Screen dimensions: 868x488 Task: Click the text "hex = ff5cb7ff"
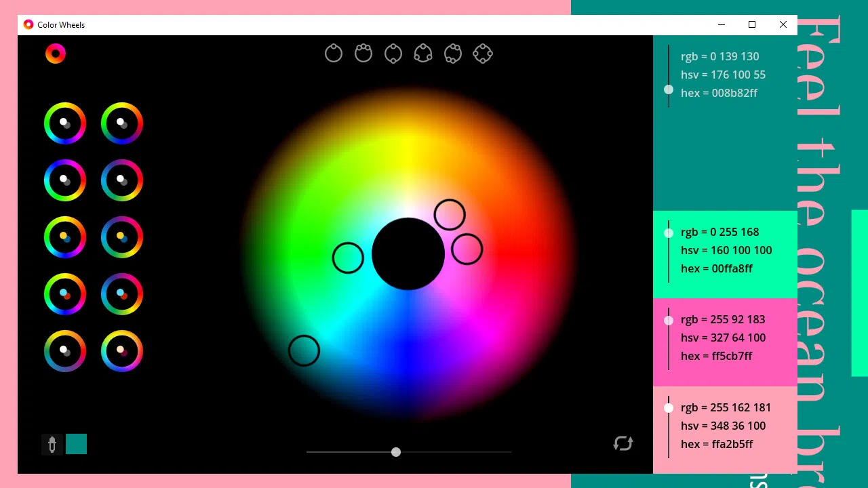point(716,356)
